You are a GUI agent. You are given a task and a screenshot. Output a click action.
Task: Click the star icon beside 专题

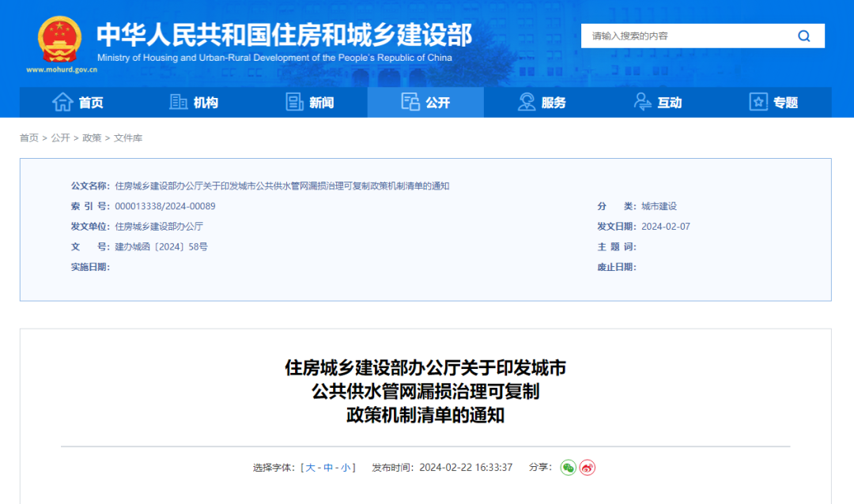tap(758, 102)
